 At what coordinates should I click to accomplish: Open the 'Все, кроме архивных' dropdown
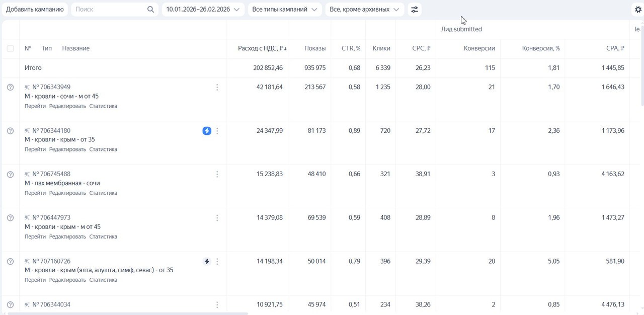(364, 10)
